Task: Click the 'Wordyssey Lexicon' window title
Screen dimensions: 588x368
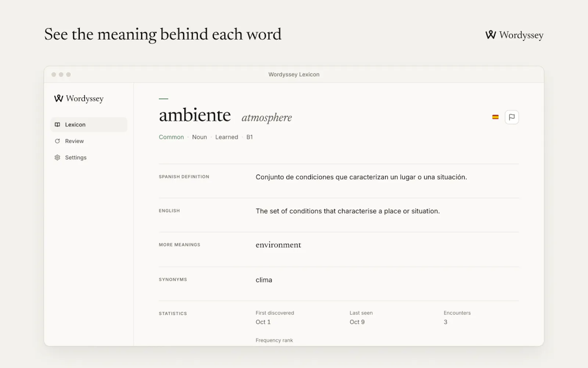Action: [x=294, y=74]
